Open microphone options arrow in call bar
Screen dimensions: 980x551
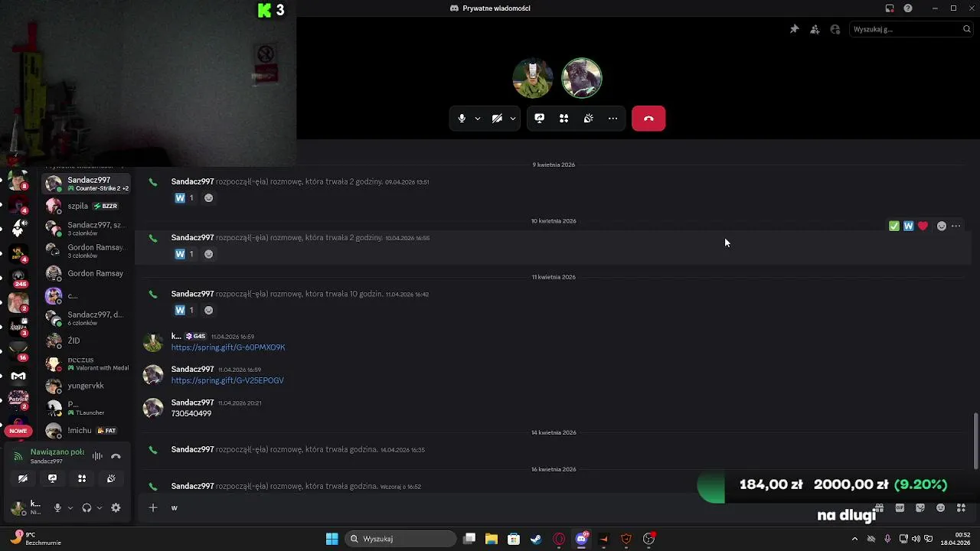point(478,119)
